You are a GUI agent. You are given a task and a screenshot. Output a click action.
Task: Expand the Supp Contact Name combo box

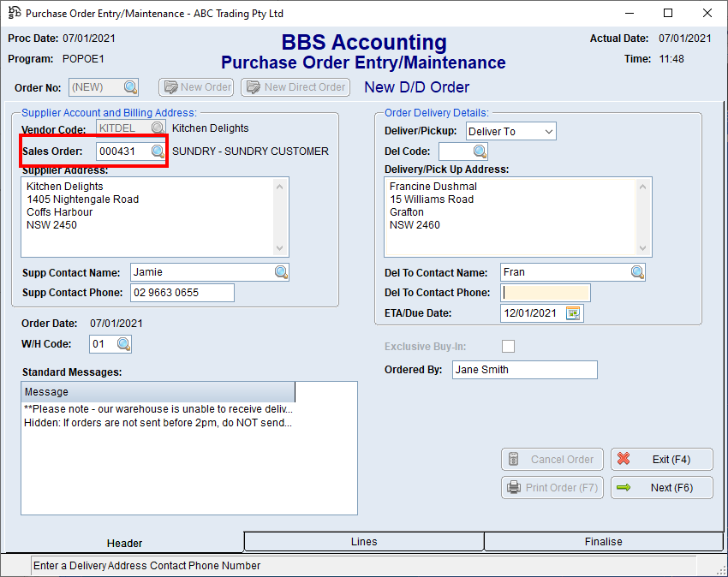[x=281, y=271]
